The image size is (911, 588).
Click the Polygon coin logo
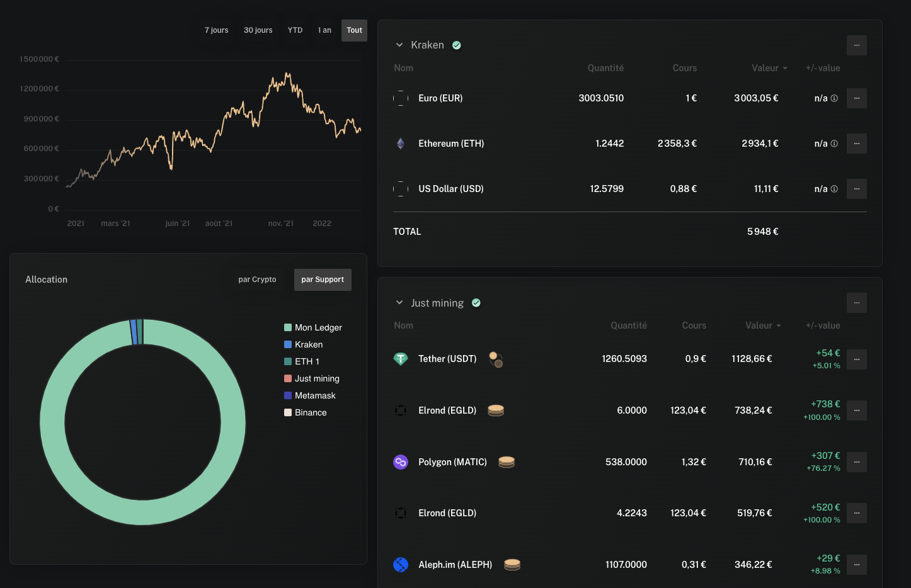click(x=401, y=462)
